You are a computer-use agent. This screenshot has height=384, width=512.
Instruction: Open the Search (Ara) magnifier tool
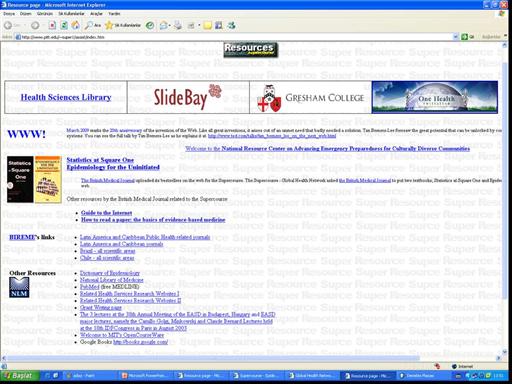[93, 25]
